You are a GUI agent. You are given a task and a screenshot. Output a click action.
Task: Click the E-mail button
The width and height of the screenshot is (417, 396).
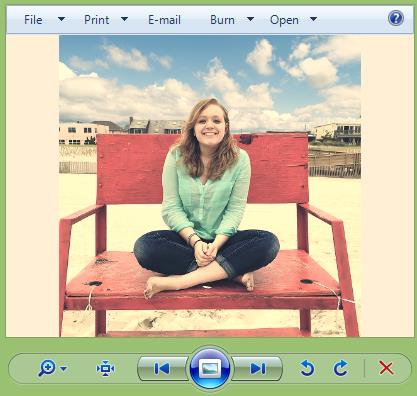[164, 20]
